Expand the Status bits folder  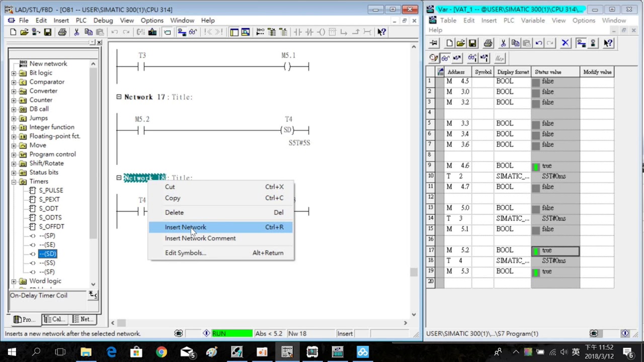coord(14,172)
